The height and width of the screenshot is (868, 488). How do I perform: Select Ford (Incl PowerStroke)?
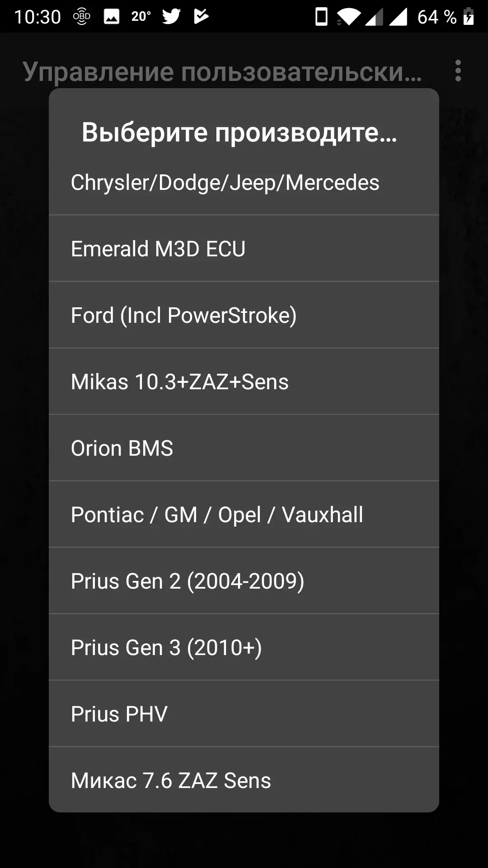244,315
